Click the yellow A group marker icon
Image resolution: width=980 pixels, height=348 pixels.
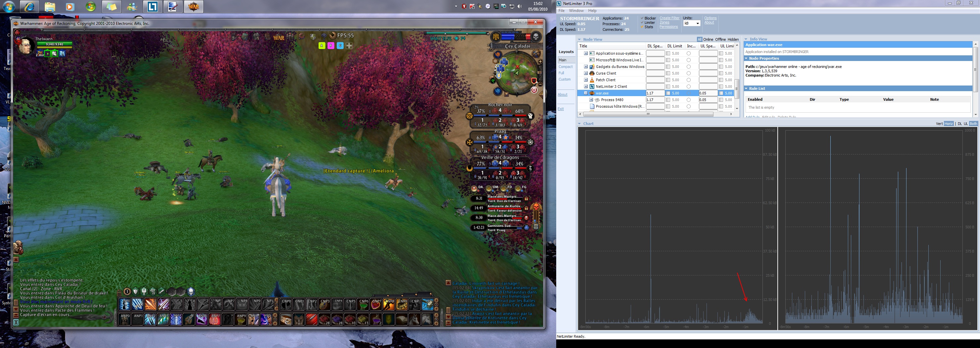(x=321, y=46)
